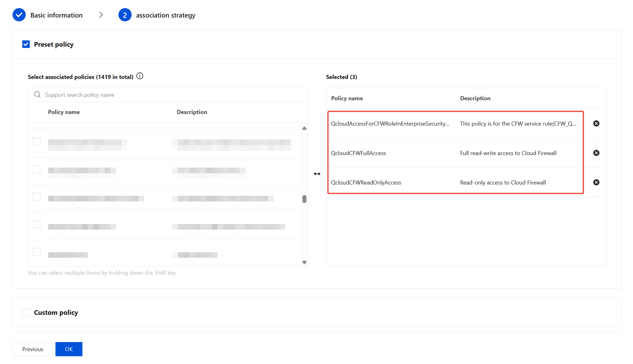Select the QcloudCFWReadOnlyAccess policy name
The image size is (633, 364).
click(x=366, y=182)
